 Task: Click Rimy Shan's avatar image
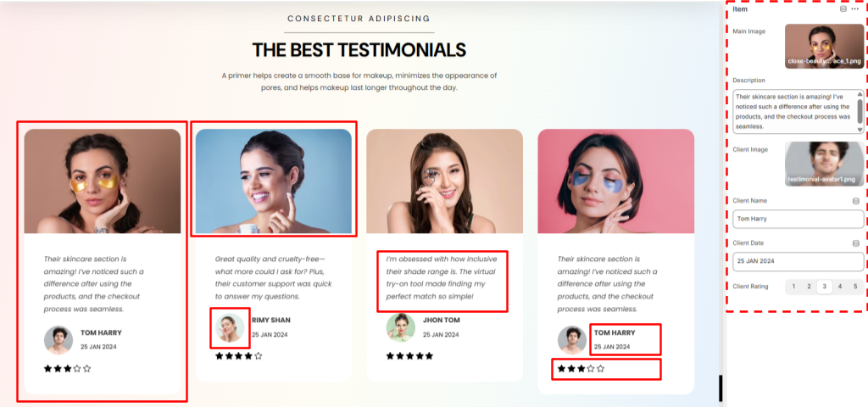tap(230, 327)
